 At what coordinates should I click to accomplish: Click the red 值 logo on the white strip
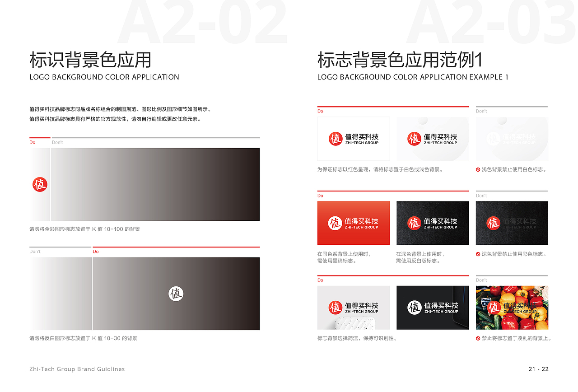[40, 184]
